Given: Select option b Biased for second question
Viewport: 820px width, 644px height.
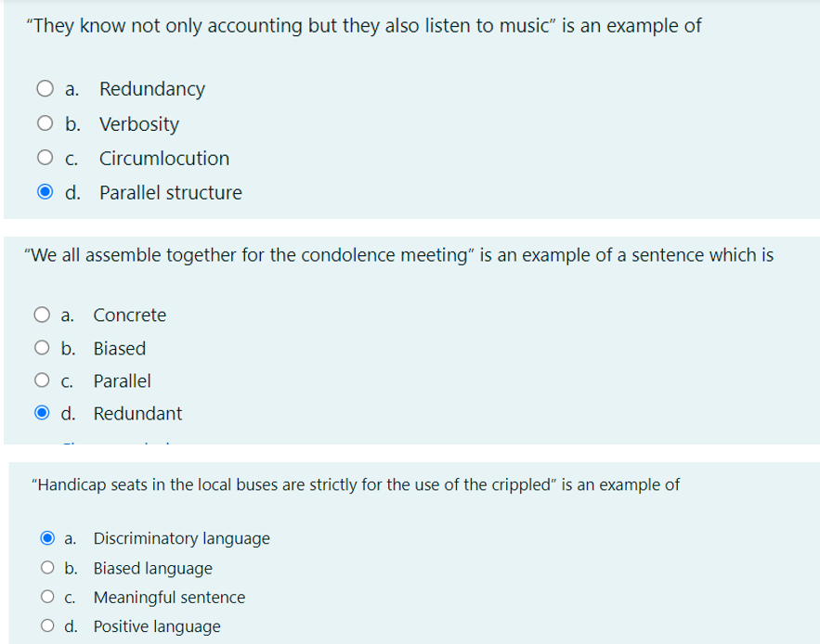Looking at the screenshot, I should pos(41,347).
